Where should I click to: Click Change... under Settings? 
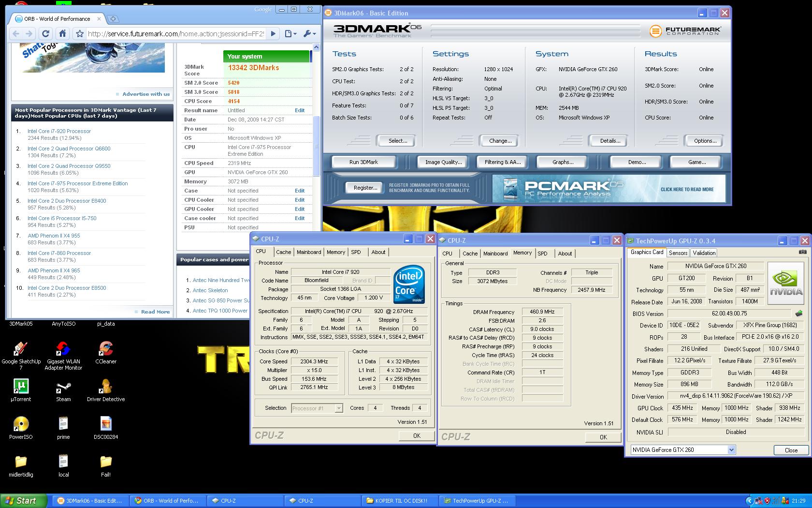(500, 141)
